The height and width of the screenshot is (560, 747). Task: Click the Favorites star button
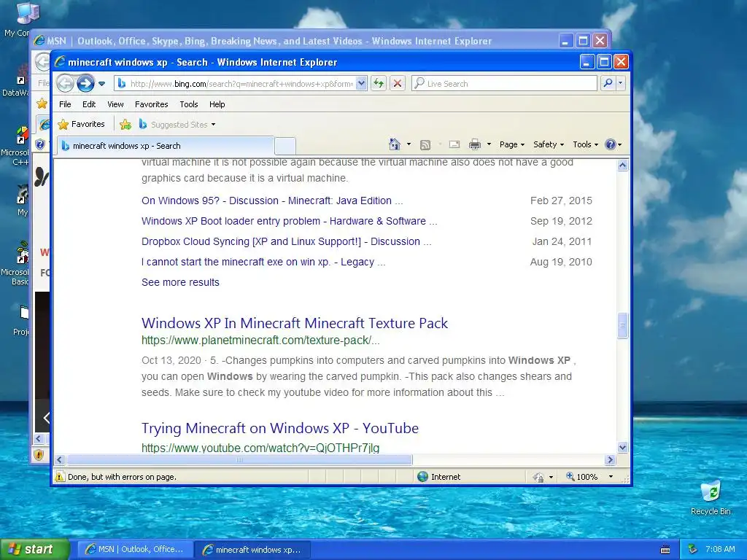point(81,124)
